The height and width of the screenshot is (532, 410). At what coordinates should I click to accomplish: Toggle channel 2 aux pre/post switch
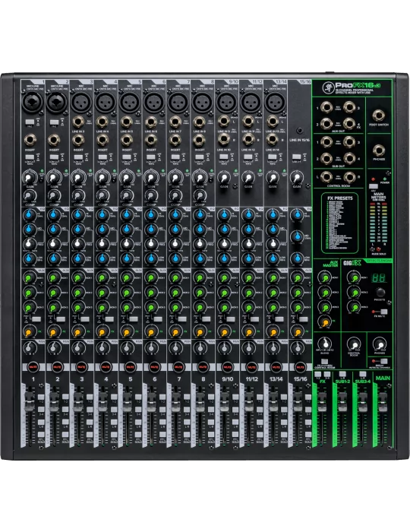(x=61, y=319)
